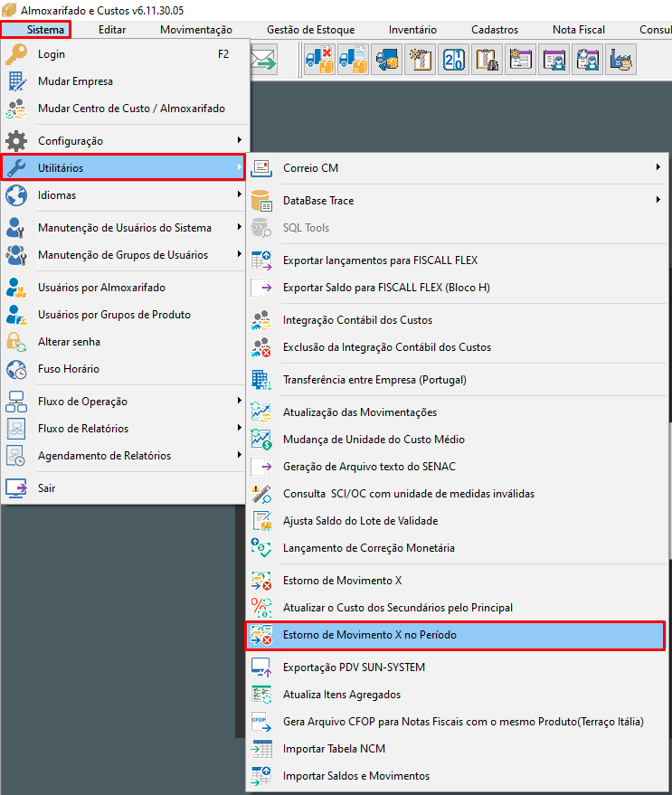672x795 pixels.
Task: Click the truck with document toolbar icon
Action: 353,60
